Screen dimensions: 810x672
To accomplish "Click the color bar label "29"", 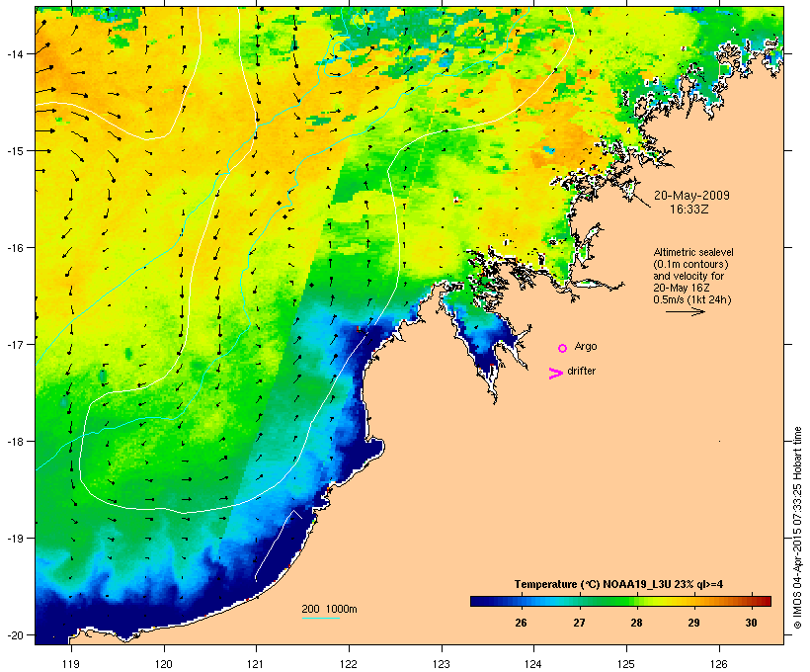I will coord(693,623).
